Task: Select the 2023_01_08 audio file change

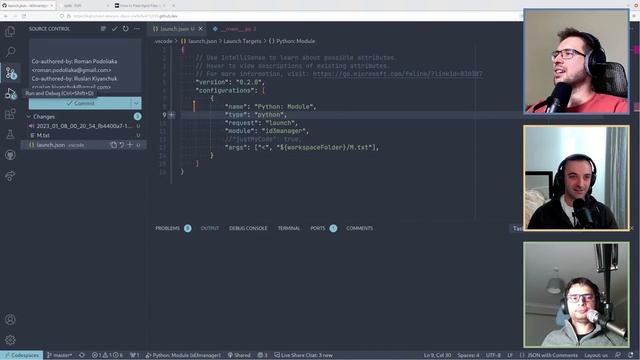Action: click(x=84, y=126)
